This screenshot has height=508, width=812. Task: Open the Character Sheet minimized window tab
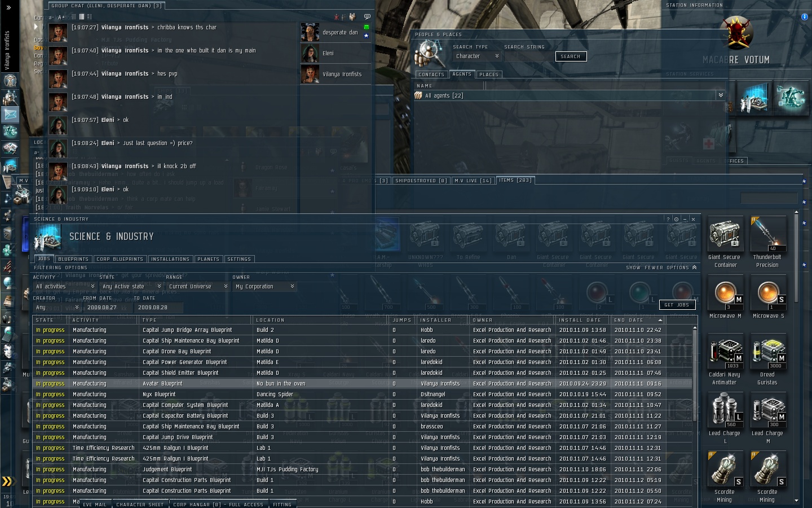(x=140, y=504)
